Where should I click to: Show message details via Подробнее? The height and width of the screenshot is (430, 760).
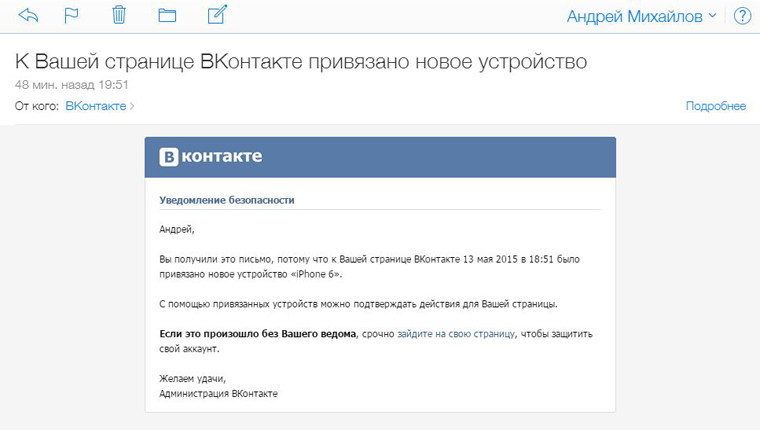tap(715, 106)
